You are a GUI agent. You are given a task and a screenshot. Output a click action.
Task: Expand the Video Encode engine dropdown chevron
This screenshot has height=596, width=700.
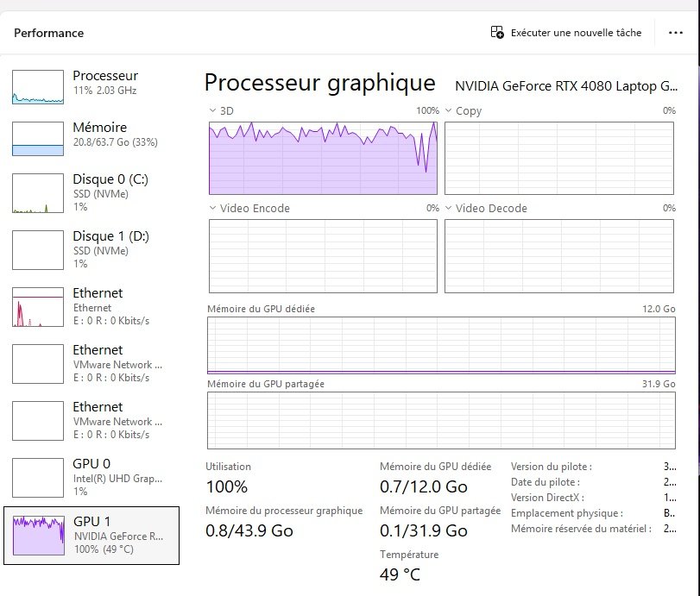coord(212,208)
